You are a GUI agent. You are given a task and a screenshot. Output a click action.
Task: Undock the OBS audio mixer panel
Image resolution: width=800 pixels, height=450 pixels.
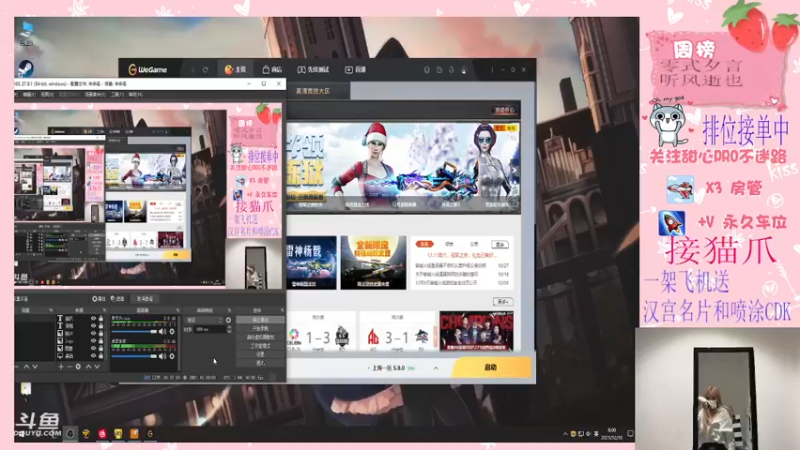[x=178, y=310]
